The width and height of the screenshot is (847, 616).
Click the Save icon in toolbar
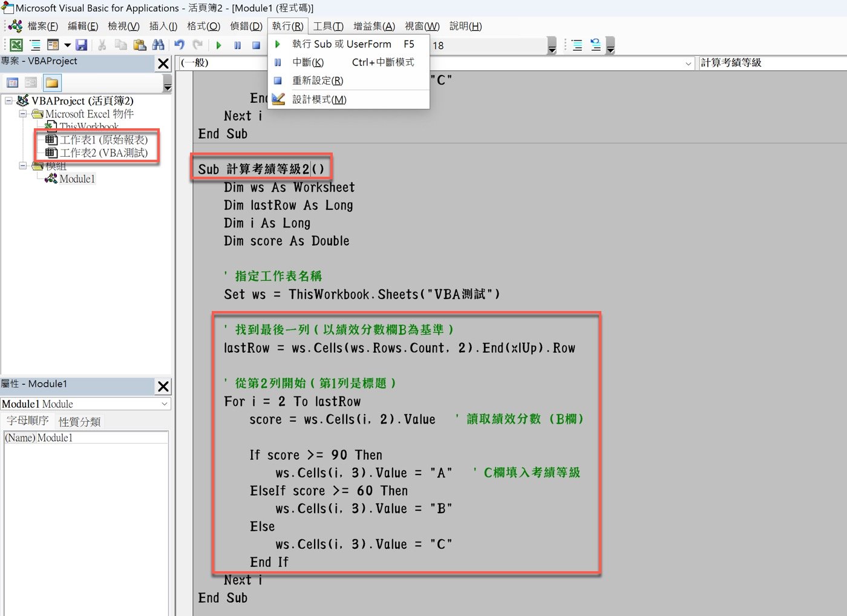pyautogui.click(x=82, y=45)
